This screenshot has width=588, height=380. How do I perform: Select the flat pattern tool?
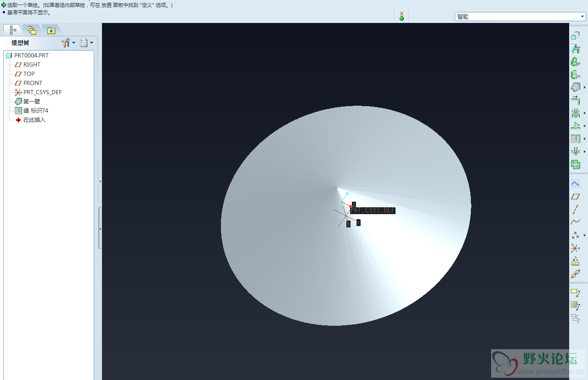coord(575,164)
